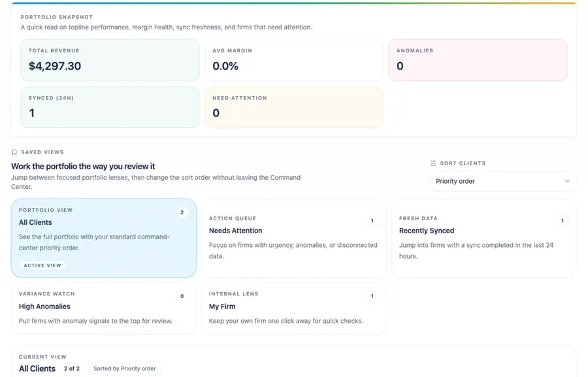This screenshot has height=377, width=588.
Task: Click the 'Sorted by Priority order' chip
Action: pos(125,369)
